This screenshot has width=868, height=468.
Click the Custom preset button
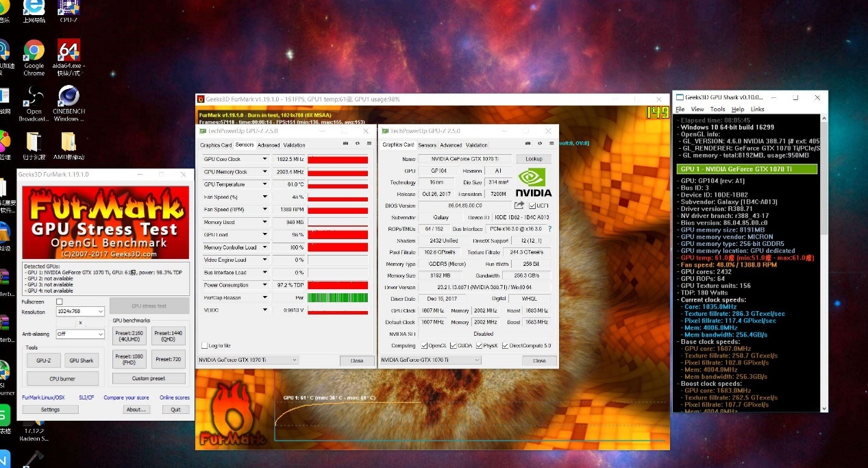[x=149, y=378]
